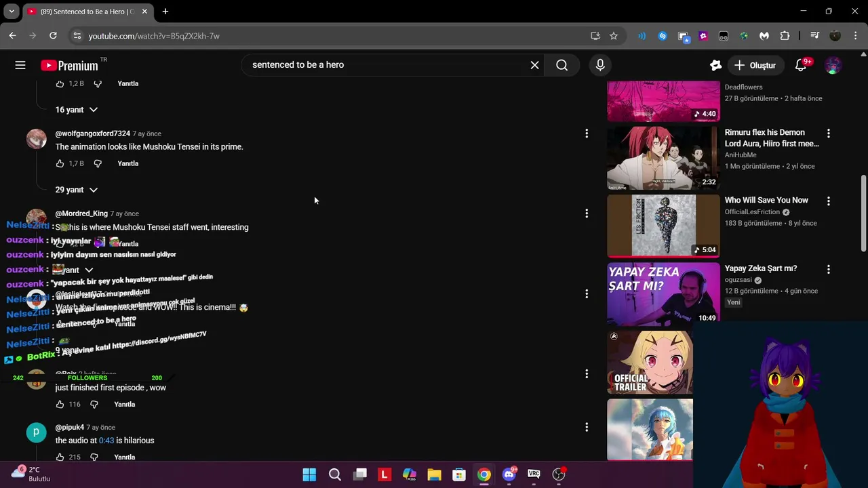Clear the search box text

coord(534,65)
